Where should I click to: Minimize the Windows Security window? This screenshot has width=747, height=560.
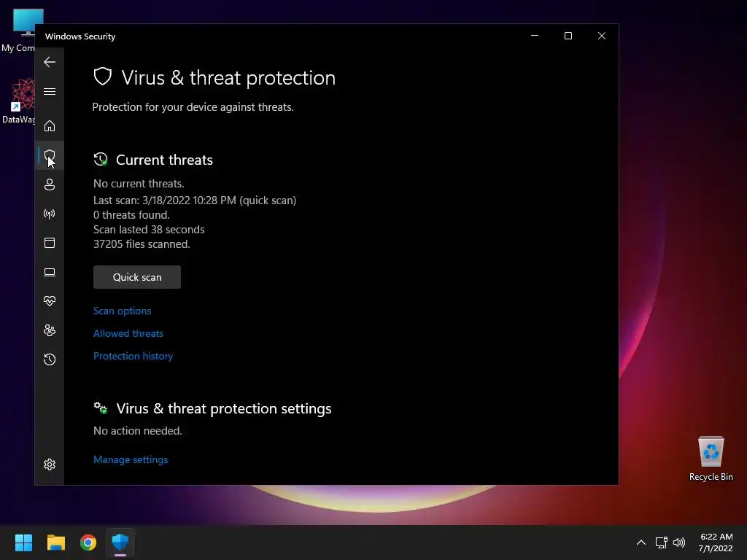(x=535, y=36)
